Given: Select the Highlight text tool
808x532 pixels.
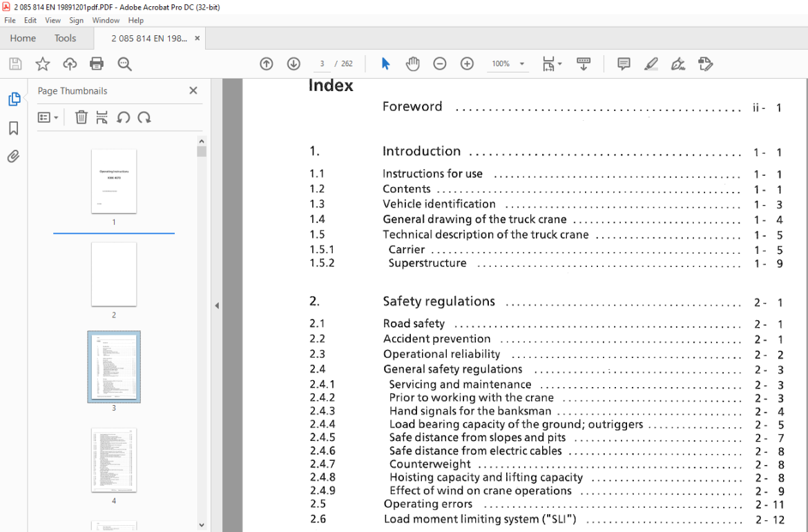Looking at the screenshot, I should [651, 64].
